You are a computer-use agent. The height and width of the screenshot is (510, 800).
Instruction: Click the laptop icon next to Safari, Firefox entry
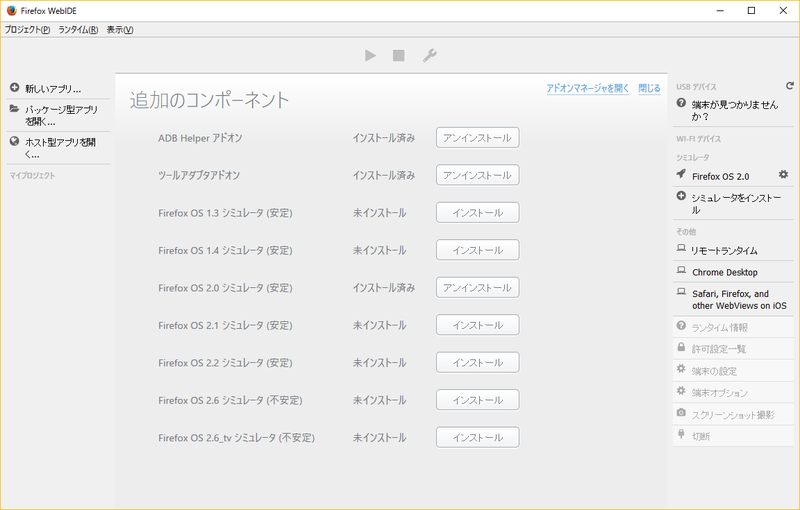click(x=681, y=291)
